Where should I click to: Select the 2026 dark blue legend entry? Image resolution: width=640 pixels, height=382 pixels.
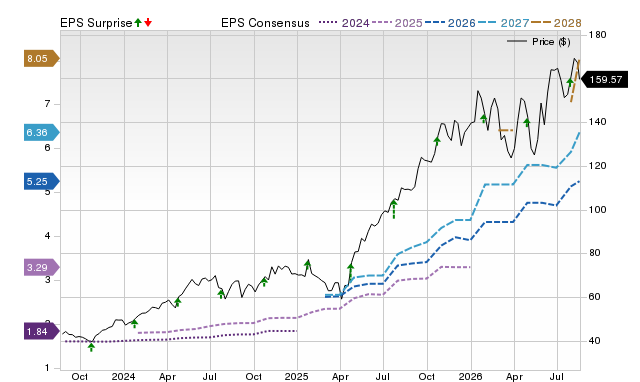(x=450, y=23)
